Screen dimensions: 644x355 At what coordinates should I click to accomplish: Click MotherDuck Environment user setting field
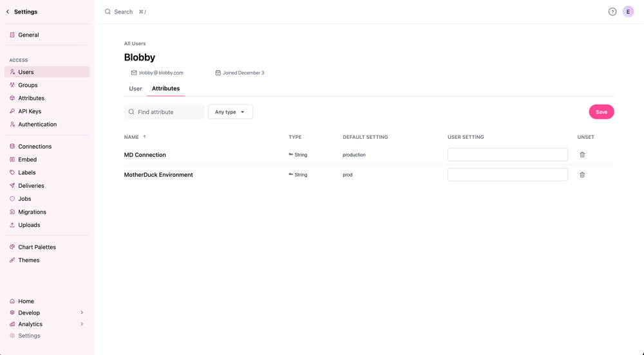point(507,175)
